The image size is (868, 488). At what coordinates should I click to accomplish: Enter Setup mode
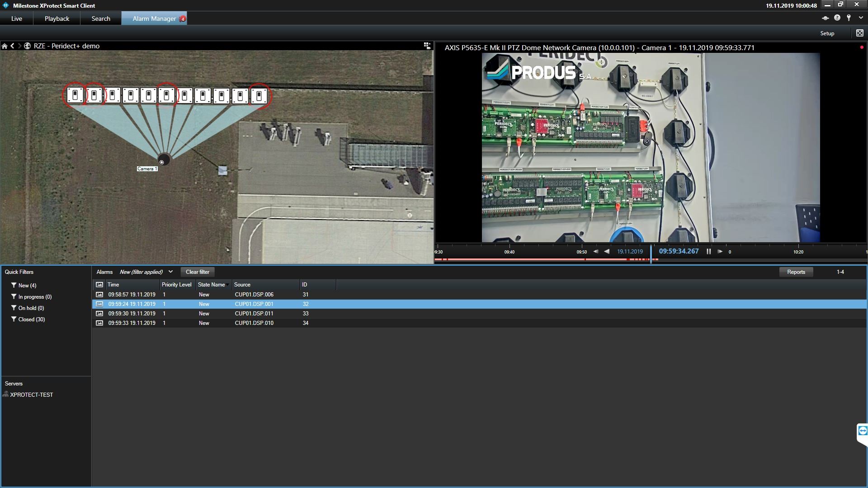tap(827, 33)
